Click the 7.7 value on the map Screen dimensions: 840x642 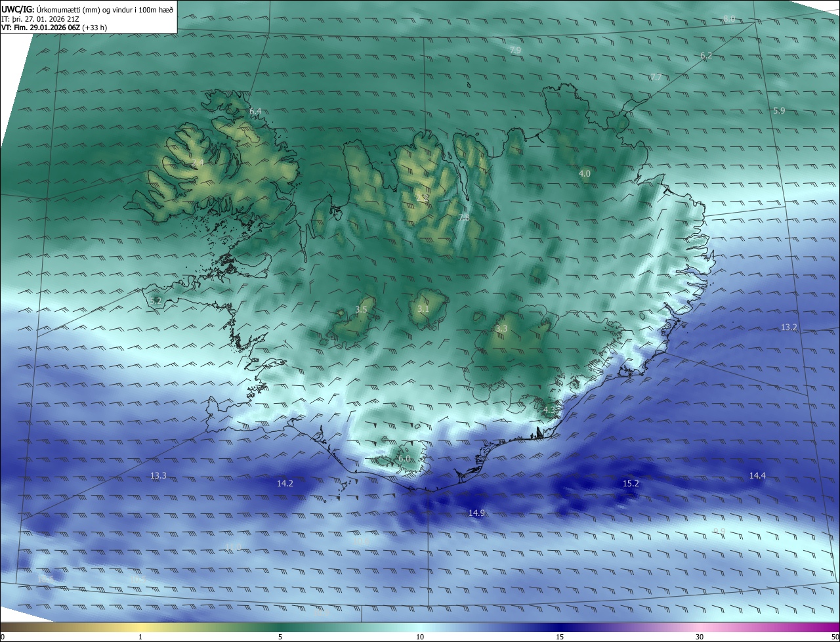(656, 77)
